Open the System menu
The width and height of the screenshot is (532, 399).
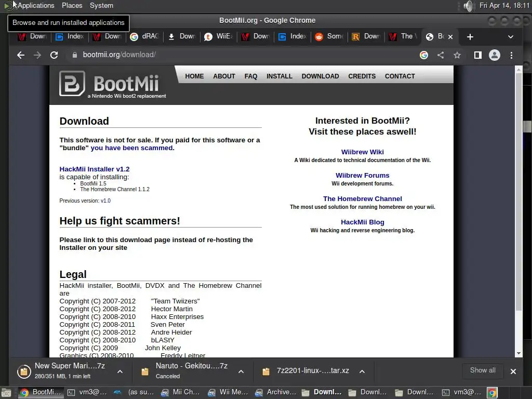(101, 6)
